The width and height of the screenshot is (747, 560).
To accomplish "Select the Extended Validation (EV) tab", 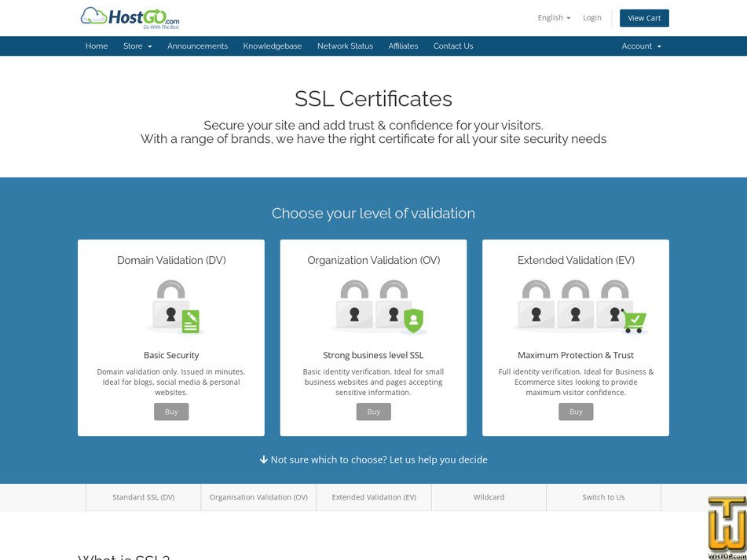I will pyautogui.click(x=373, y=497).
